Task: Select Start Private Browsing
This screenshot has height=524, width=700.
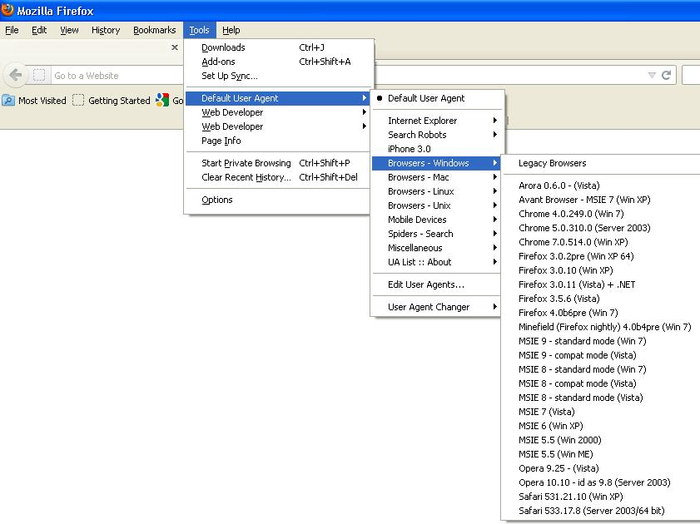Action: 278,163
